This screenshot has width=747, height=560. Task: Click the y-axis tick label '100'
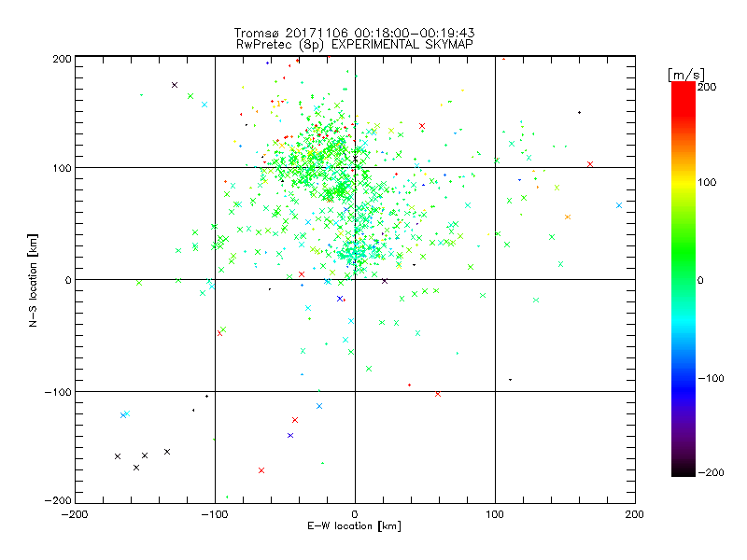click(62, 168)
